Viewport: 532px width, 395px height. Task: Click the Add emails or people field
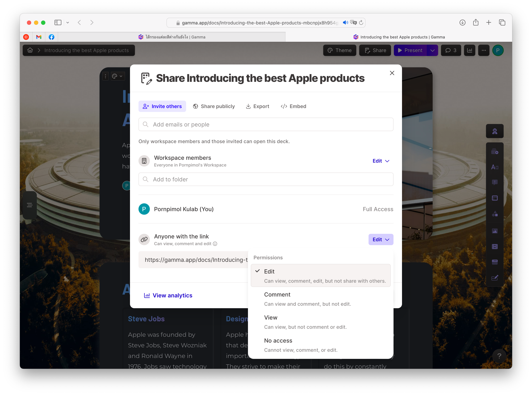pos(266,124)
